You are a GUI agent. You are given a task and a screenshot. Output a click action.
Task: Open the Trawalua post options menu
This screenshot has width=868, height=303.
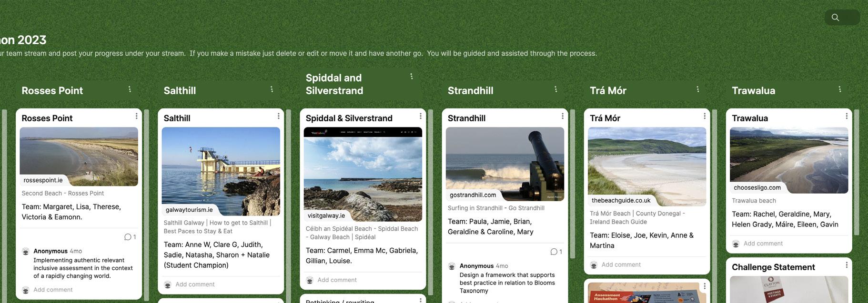[846, 116]
